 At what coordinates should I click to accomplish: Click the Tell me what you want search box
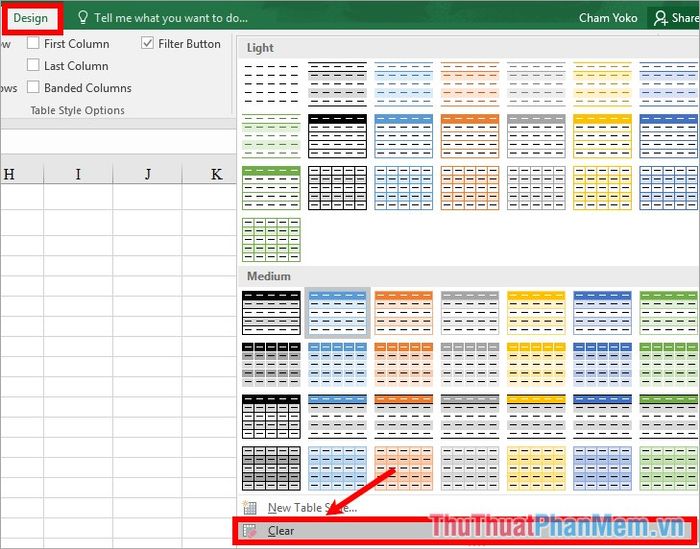pyautogui.click(x=170, y=18)
